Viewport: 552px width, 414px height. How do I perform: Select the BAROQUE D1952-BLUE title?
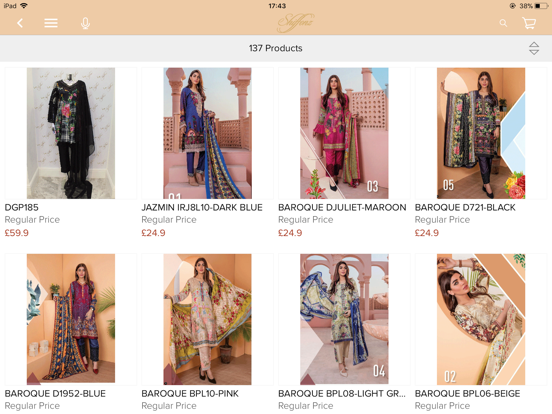(x=55, y=394)
